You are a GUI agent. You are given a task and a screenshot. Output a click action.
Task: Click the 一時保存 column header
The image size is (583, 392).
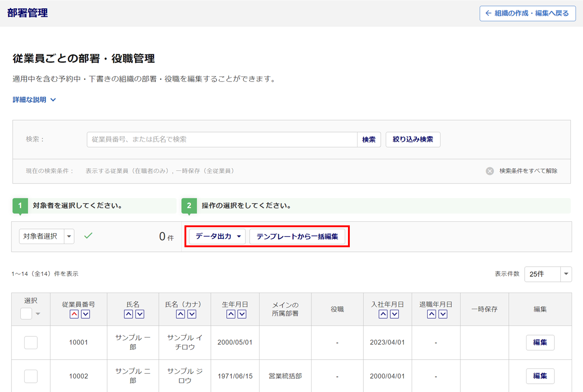click(485, 309)
